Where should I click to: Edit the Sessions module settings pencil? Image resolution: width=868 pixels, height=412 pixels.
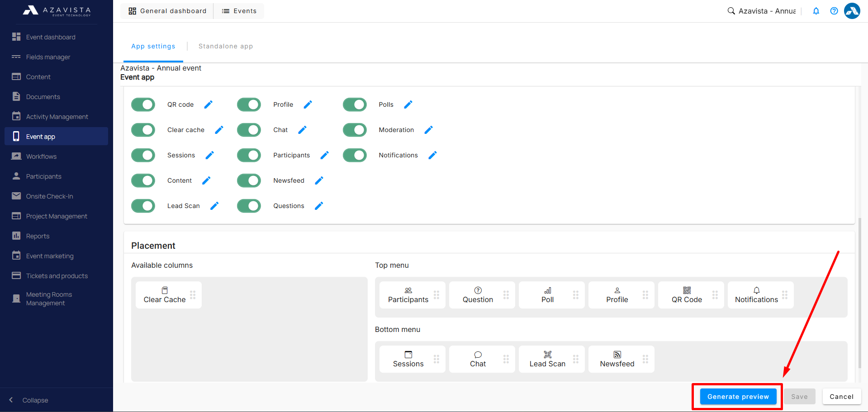[209, 155]
